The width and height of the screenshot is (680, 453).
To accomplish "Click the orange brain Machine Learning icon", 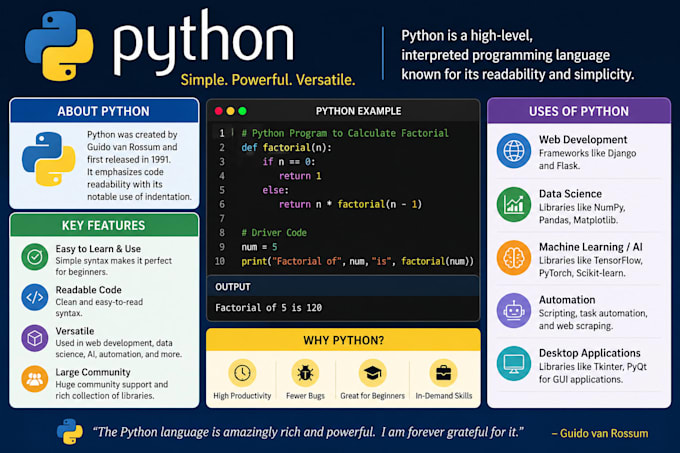I will 514,258.
